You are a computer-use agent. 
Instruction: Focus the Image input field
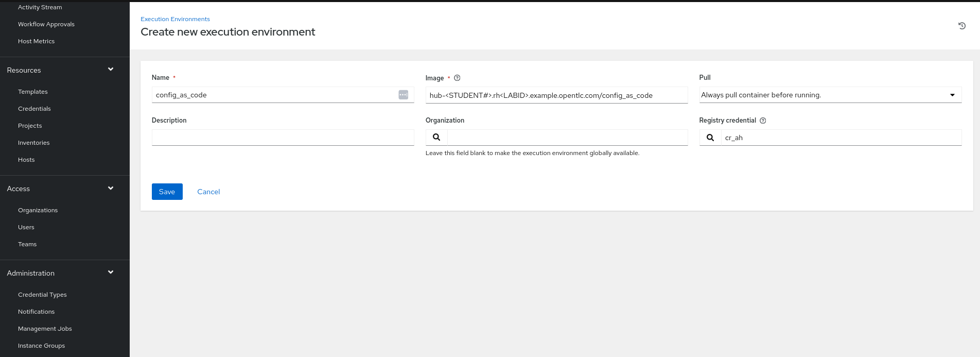point(556,95)
